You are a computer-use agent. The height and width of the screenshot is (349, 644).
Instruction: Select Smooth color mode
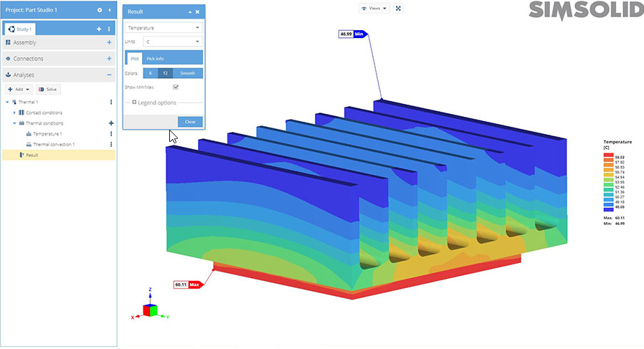[x=188, y=73]
